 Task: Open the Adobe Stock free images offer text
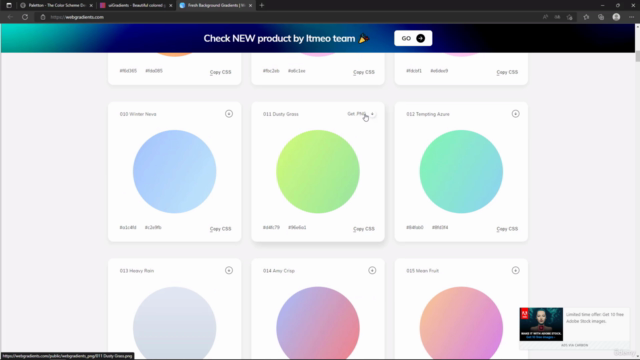click(595, 318)
